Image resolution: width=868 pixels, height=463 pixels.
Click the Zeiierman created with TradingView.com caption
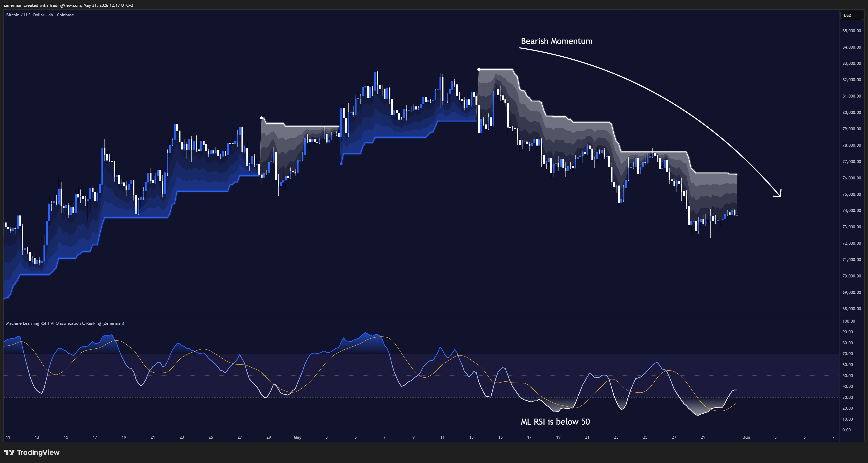(x=68, y=5)
